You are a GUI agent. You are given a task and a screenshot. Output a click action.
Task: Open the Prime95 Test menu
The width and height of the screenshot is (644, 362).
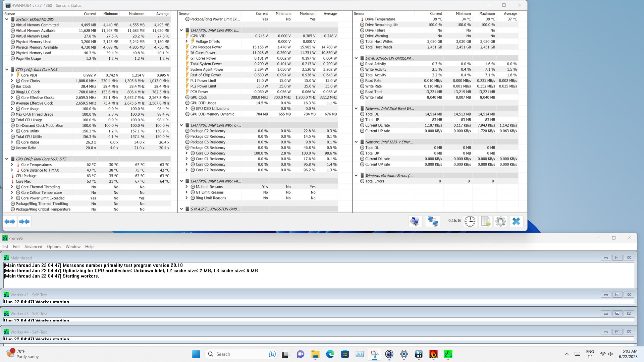point(5,247)
